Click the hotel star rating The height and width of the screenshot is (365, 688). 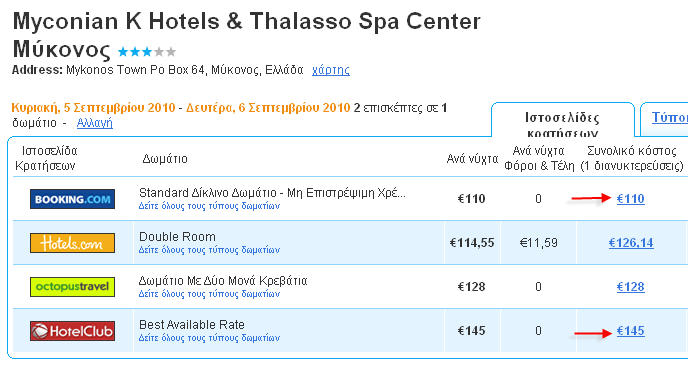(147, 52)
